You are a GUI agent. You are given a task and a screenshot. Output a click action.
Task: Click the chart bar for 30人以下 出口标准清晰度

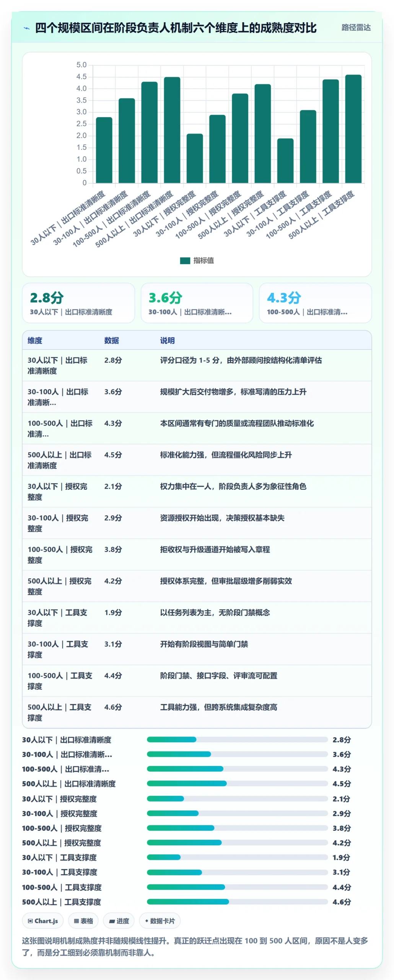104,150
